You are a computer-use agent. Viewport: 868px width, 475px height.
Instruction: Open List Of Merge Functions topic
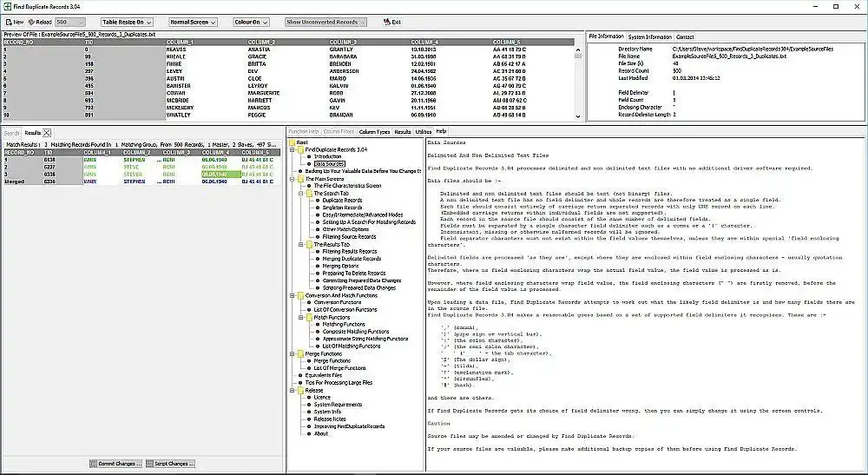tap(340, 368)
